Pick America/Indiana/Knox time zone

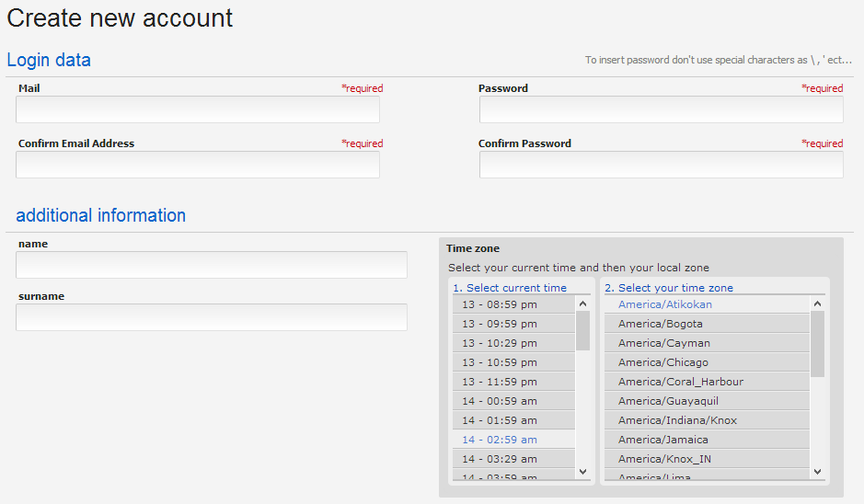click(707, 420)
